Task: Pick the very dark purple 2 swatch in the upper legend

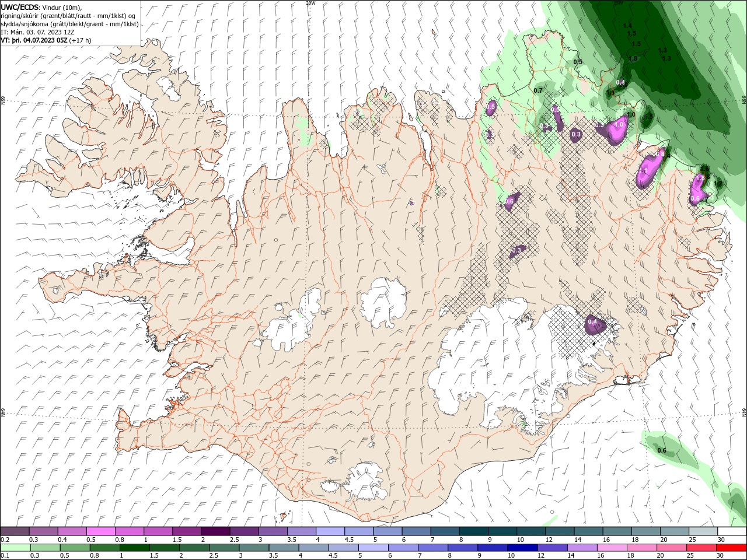Action: click(215, 531)
